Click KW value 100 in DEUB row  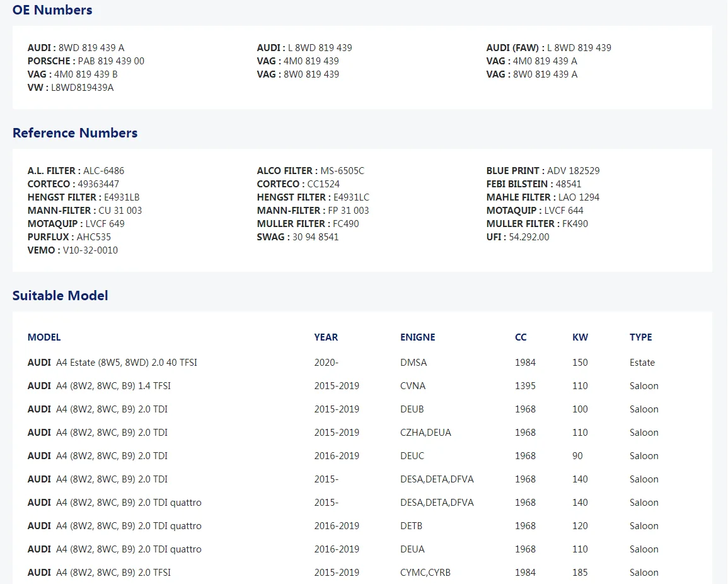click(580, 409)
